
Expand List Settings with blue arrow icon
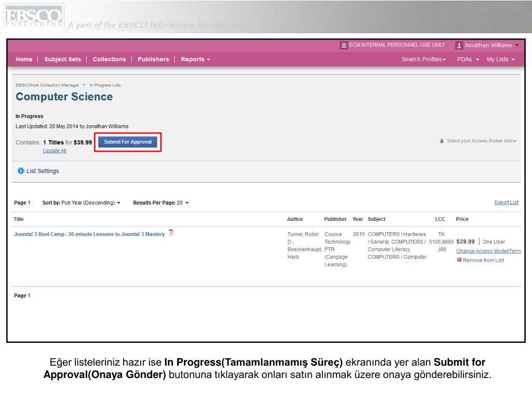pyautogui.click(x=21, y=170)
